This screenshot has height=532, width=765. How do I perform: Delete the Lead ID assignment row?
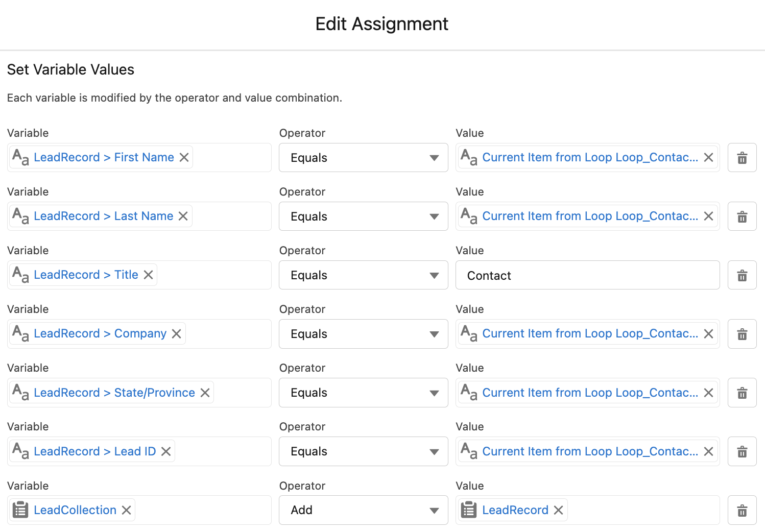742,451
